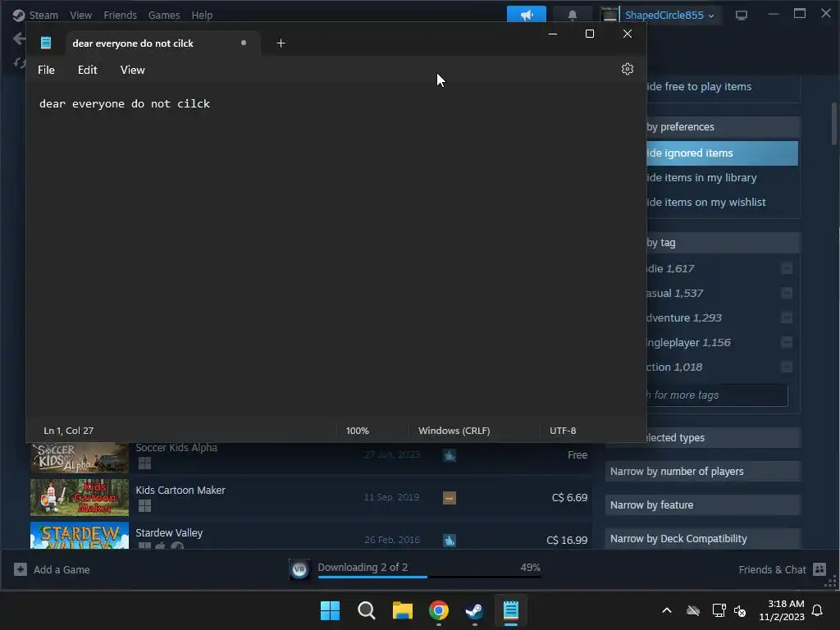Click the Notepad document icon in title bar
The image size is (840, 630).
point(46,43)
